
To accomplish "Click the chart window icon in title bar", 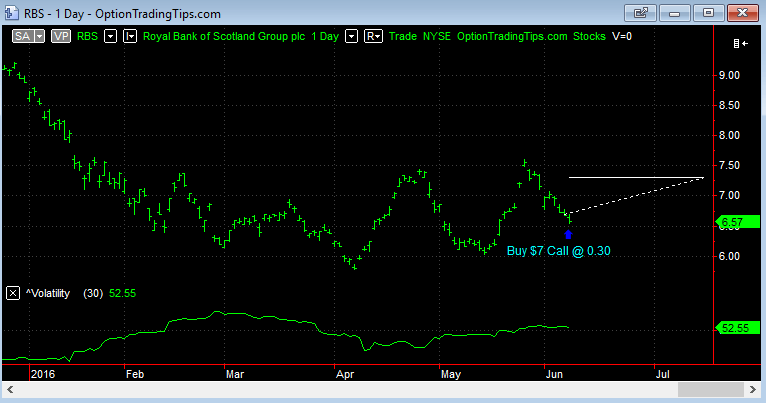I will pyautogui.click(x=11, y=13).
